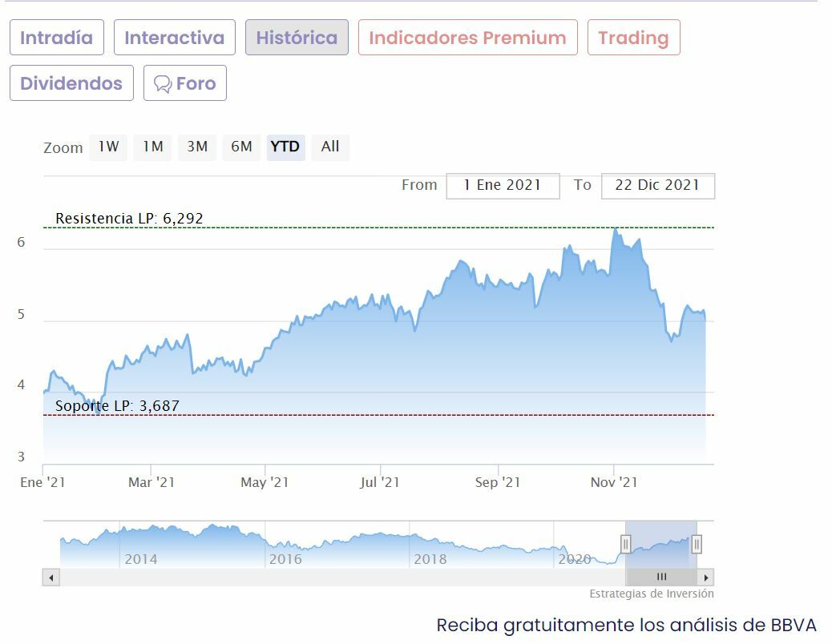Click the Estrategias de Inversión credit link

pyautogui.click(x=651, y=594)
